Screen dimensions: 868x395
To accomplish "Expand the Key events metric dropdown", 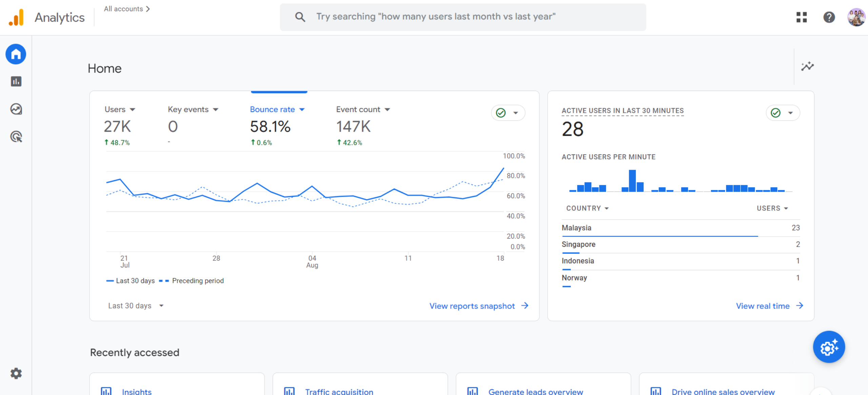I will point(216,110).
